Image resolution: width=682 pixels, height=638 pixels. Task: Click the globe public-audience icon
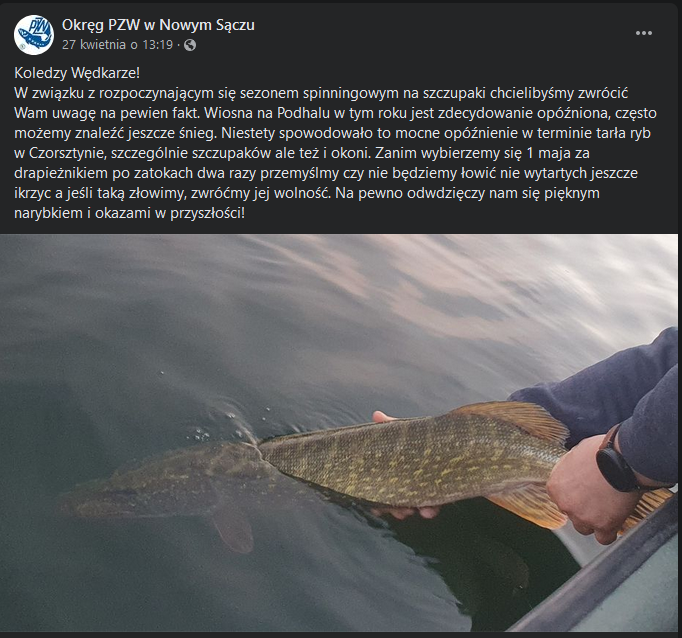coord(190,45)
